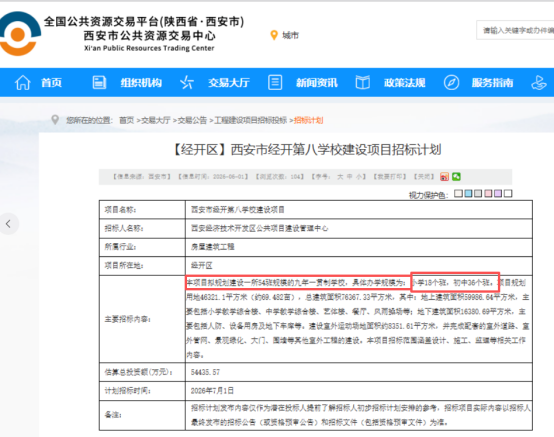This screenshot has width=554, height=437.
Task: Share the page via the red Weibo icon
Action: [x=444, y=177]
